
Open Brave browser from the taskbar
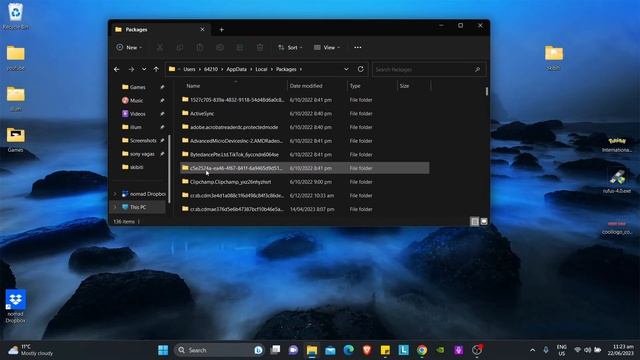click(367, 350)
